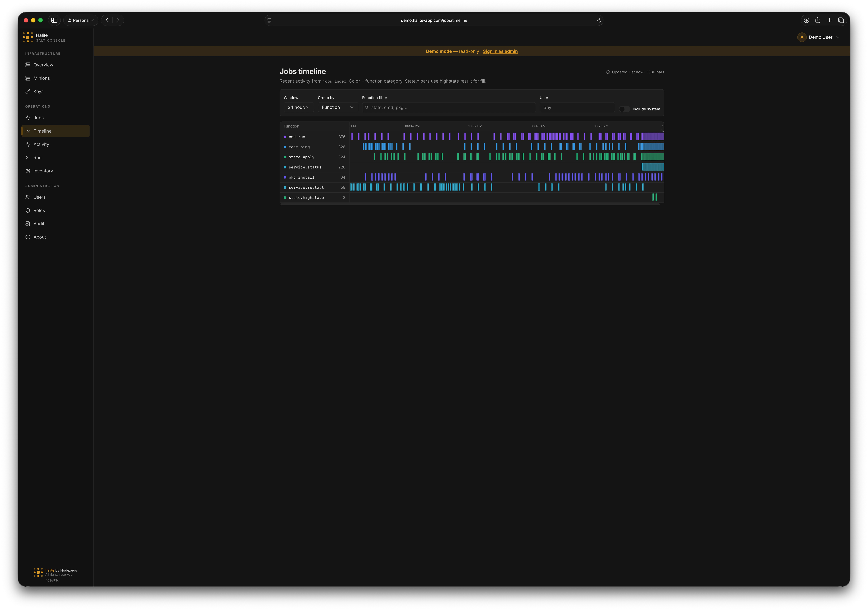Click the test.ping blue color dot
Image resolution: width=868 pixels, height=610 pixels.
tap(285, 147)
